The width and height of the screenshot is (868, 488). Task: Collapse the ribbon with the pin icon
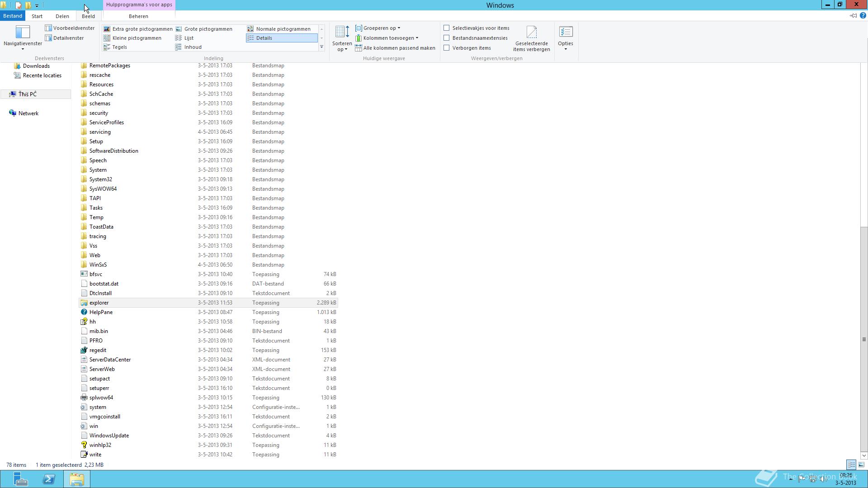(853, 16)
